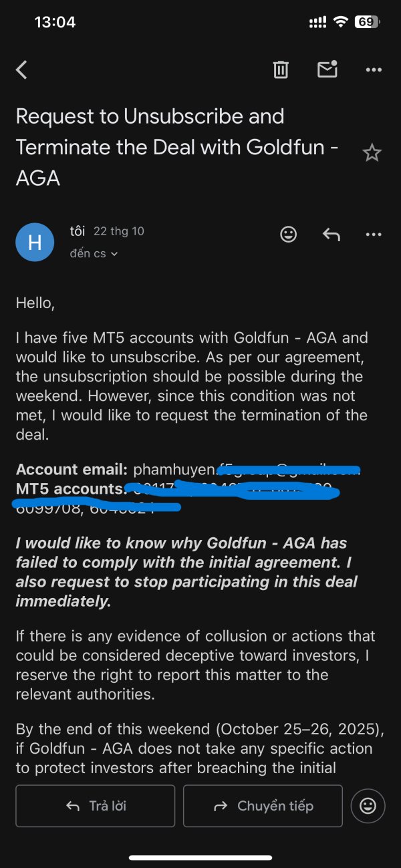Tap the back arrow icon
Image resolution: width=401 pixels, height=868 pixels.
tap(22, 69)
